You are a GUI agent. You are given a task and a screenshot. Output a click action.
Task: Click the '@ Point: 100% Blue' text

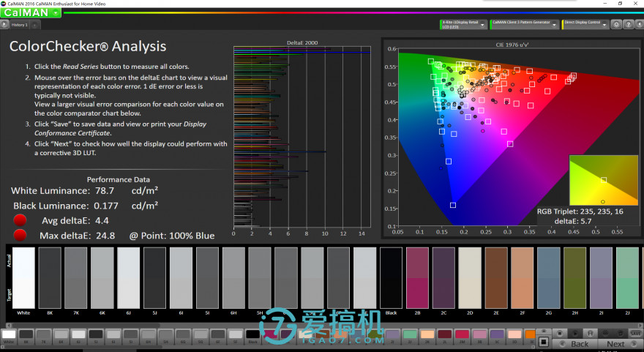172,236
